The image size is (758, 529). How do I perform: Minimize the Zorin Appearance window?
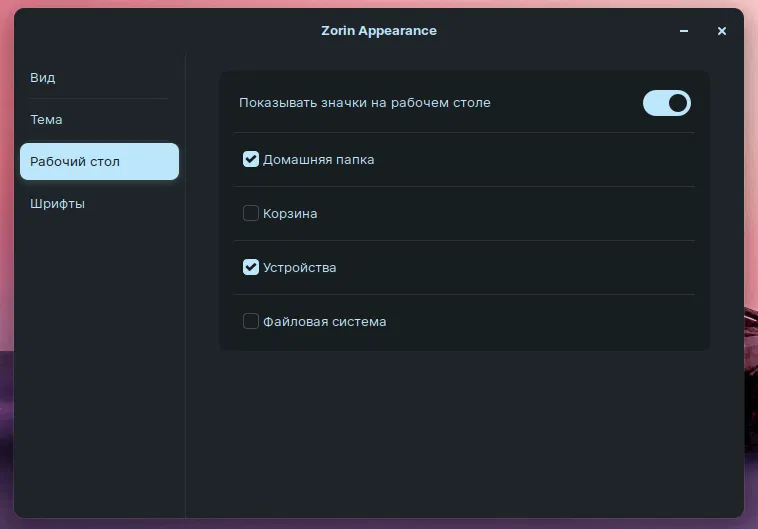(684, 31)
